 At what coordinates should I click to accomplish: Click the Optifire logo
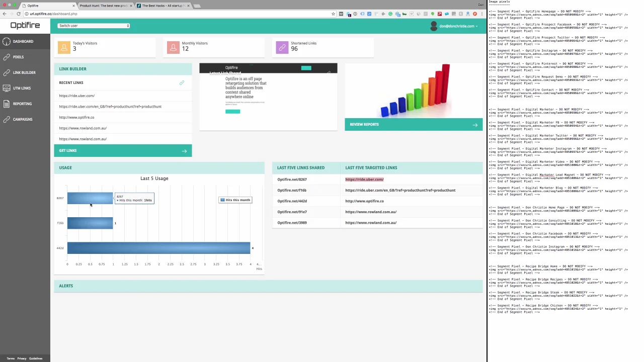click(x=25, y=25)
